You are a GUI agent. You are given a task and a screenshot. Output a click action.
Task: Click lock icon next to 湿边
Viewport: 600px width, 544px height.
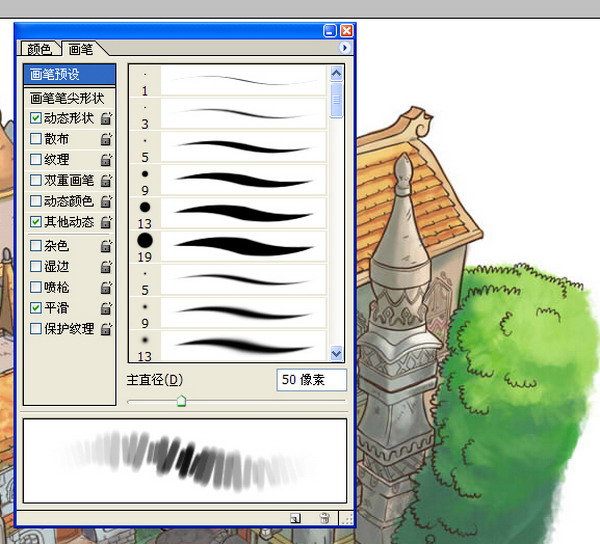(106, 267)
